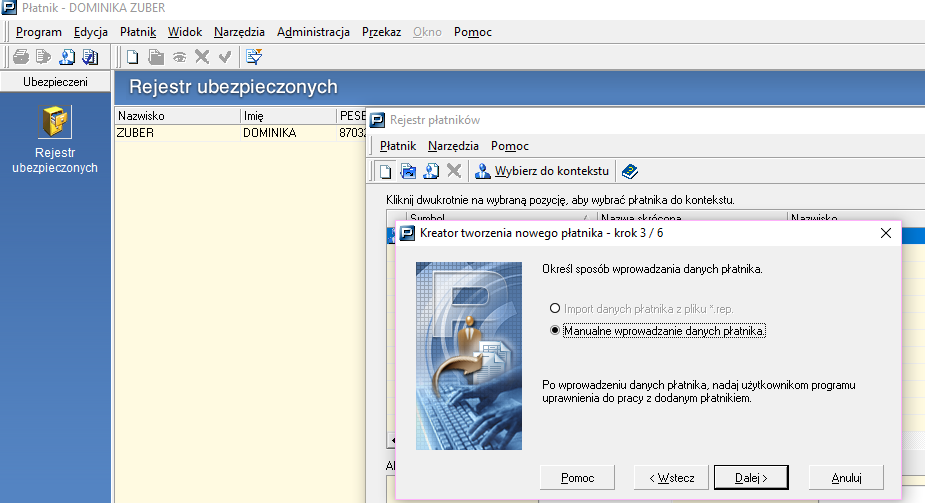Image resolution: width=925 pixels, height=503 pixels.
Task: Open the Narzędzia menu in main window
Action: (239, 32)
